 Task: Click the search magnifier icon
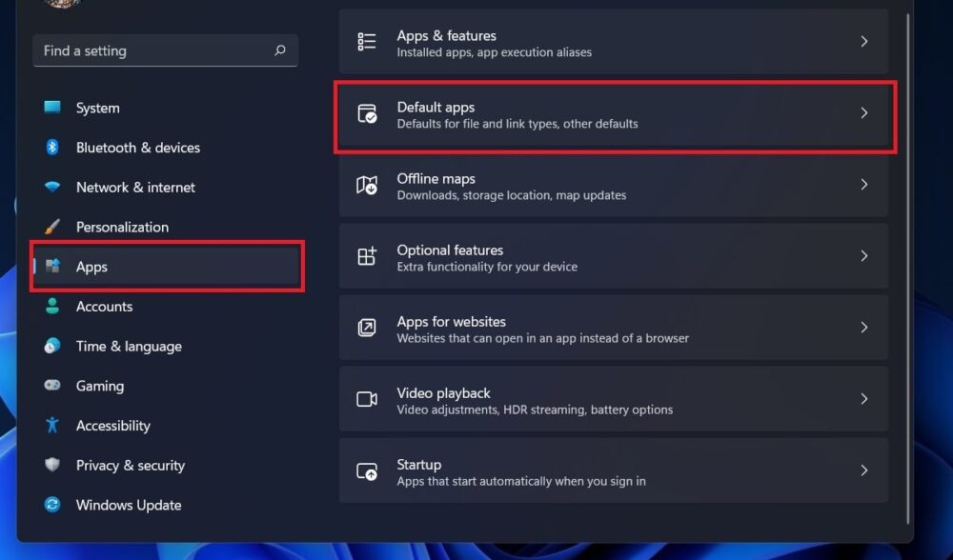(x=279, y=50)
